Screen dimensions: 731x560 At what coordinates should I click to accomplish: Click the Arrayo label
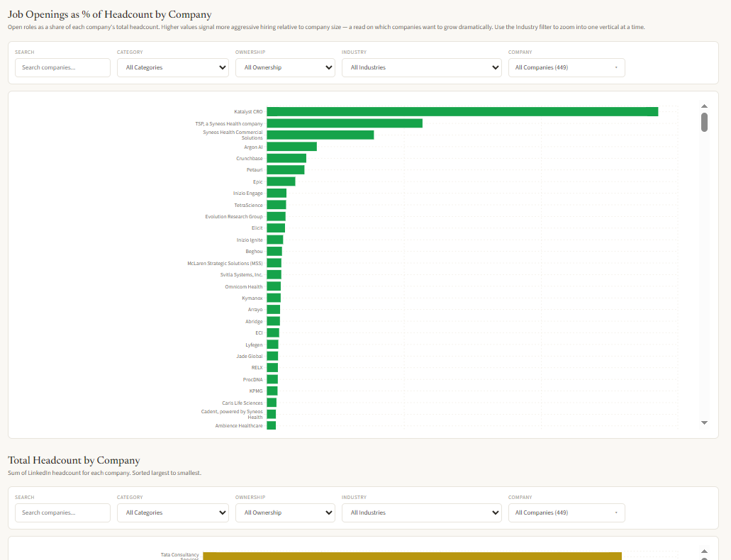(255, 310)
